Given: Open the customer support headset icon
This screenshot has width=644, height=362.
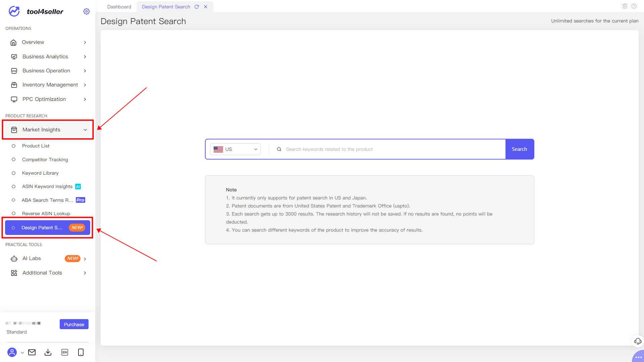Looking at the screenshot, I should [x=638, y=341].
